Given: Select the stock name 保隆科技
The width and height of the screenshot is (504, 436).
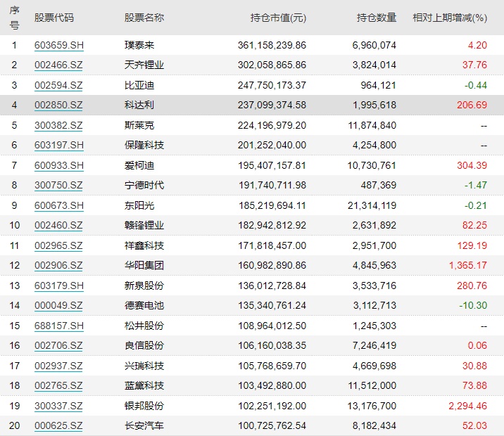Looking at the screenshot, I should pyautogui.click(x=144, y=145).
